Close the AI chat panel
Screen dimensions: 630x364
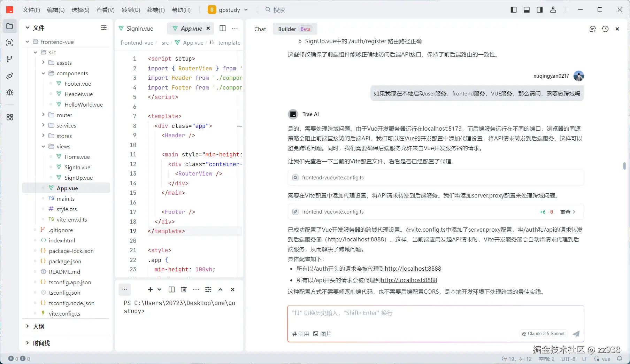(x=617, y=29)
